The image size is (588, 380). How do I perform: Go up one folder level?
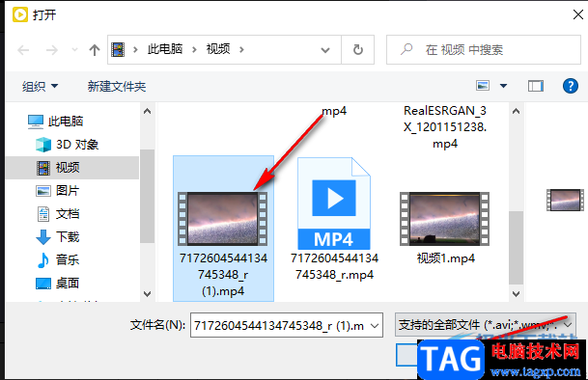pyautogui.click(x=95, y=50)
